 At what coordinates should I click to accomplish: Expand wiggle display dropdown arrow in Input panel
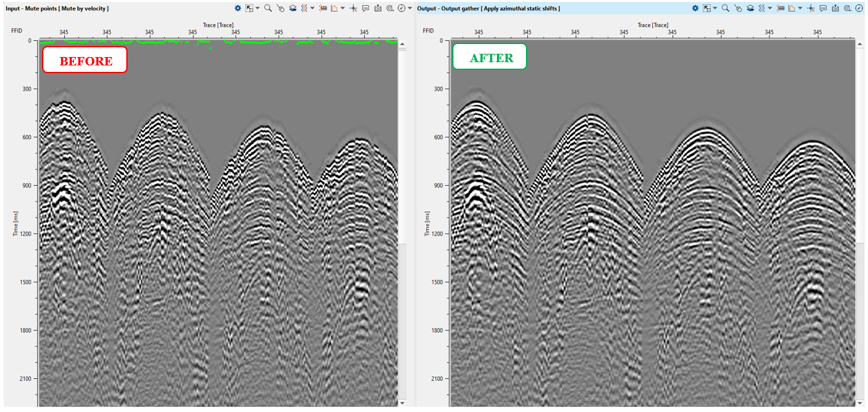pyautogui.click(x=313, y=8)
